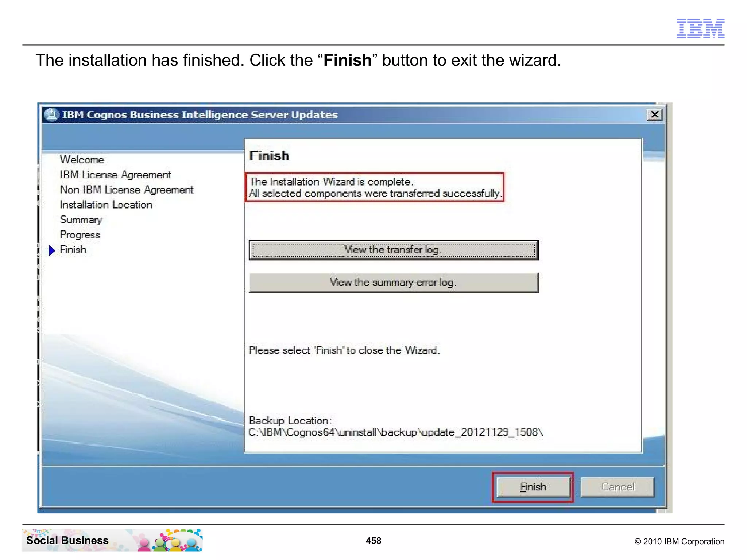Click the IBM logo on the slide
747x560 pixels.
700,28
